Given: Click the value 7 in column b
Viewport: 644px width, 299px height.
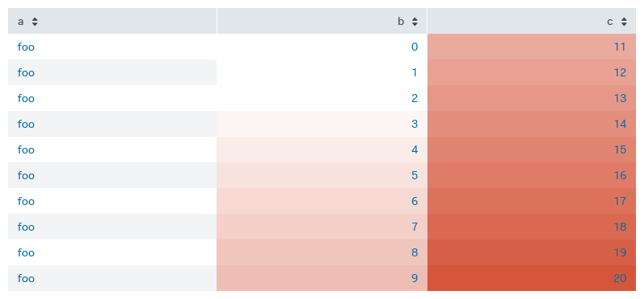Looking at the screenshot, I should click(x=415, y=227).
